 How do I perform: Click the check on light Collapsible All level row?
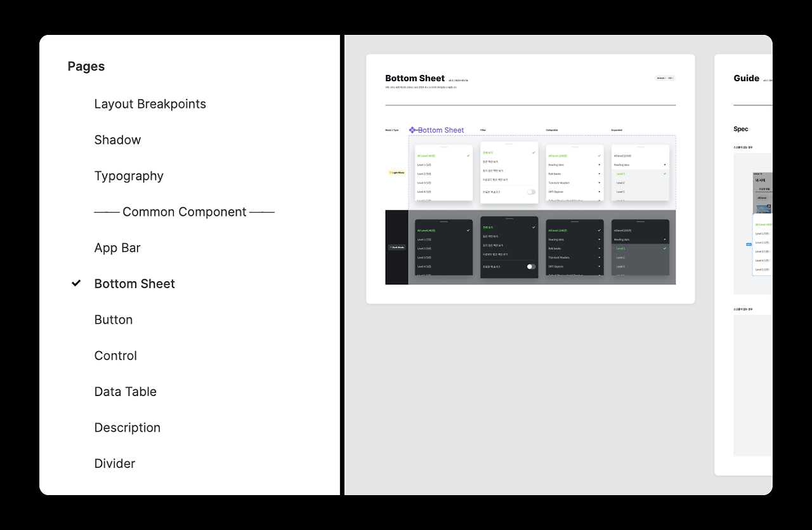[599, 156]
